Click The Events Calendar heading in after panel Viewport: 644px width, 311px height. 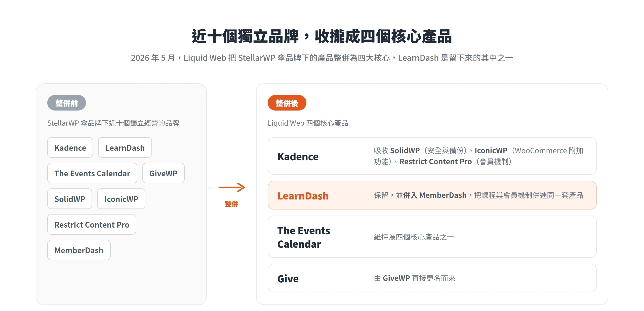pos(304,237)
